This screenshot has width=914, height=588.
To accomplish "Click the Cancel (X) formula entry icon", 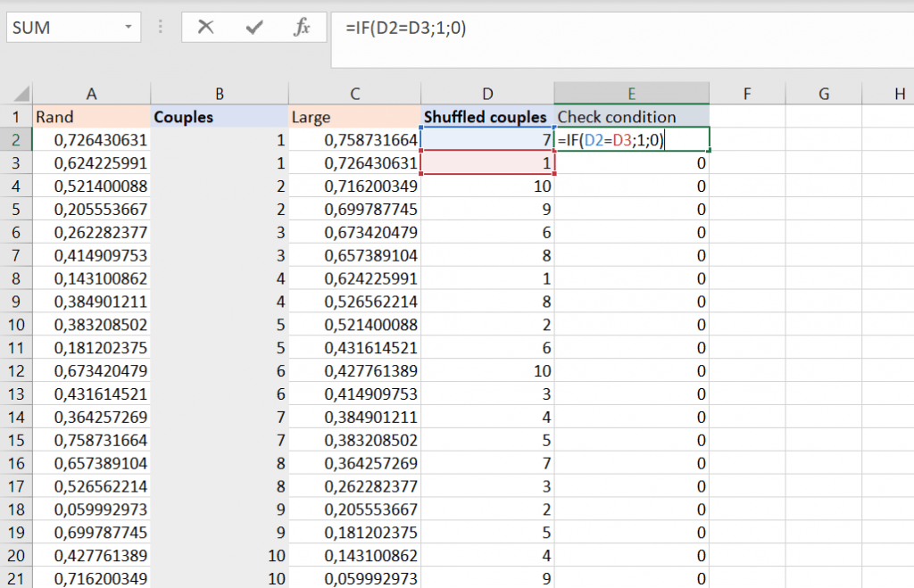I will (x=206, y=28).
